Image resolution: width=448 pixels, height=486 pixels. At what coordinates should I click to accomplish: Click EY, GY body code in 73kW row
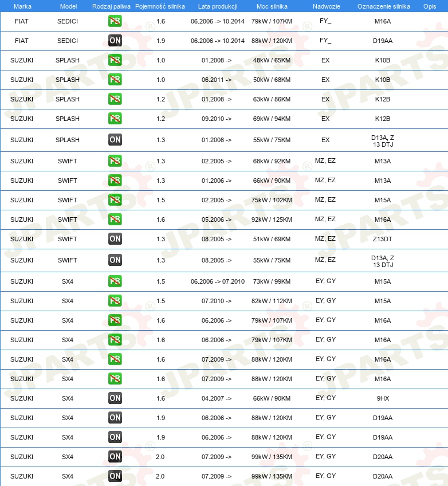pos(325,281)
